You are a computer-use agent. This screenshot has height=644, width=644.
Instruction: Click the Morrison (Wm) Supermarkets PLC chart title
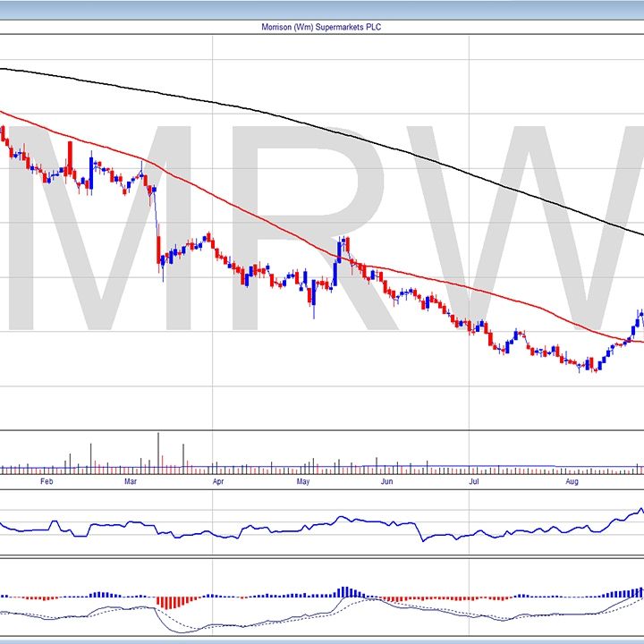tap(322, 27)
